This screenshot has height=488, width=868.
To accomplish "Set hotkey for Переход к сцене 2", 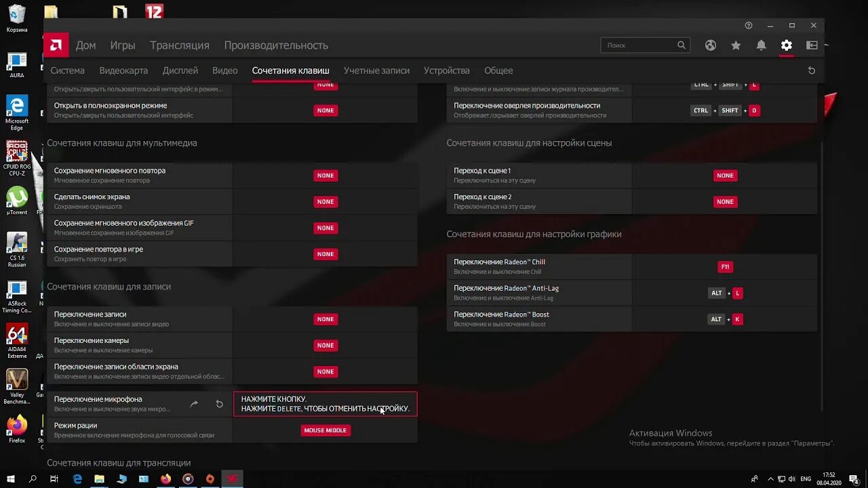I will tap(725, 201).
